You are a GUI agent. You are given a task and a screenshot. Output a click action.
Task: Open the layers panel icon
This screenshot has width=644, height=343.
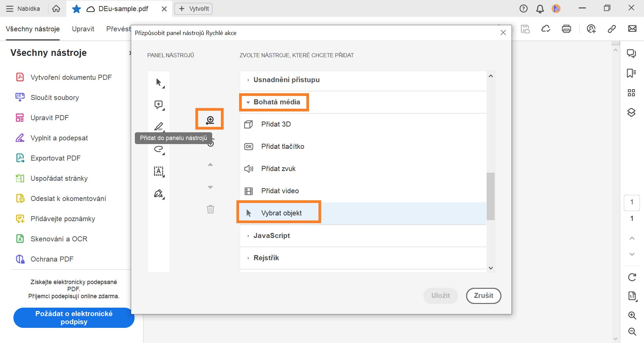pos(631,112)
